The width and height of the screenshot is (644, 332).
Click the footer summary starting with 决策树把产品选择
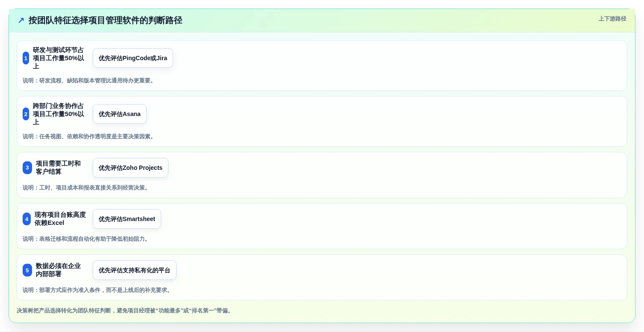[125, 311]
